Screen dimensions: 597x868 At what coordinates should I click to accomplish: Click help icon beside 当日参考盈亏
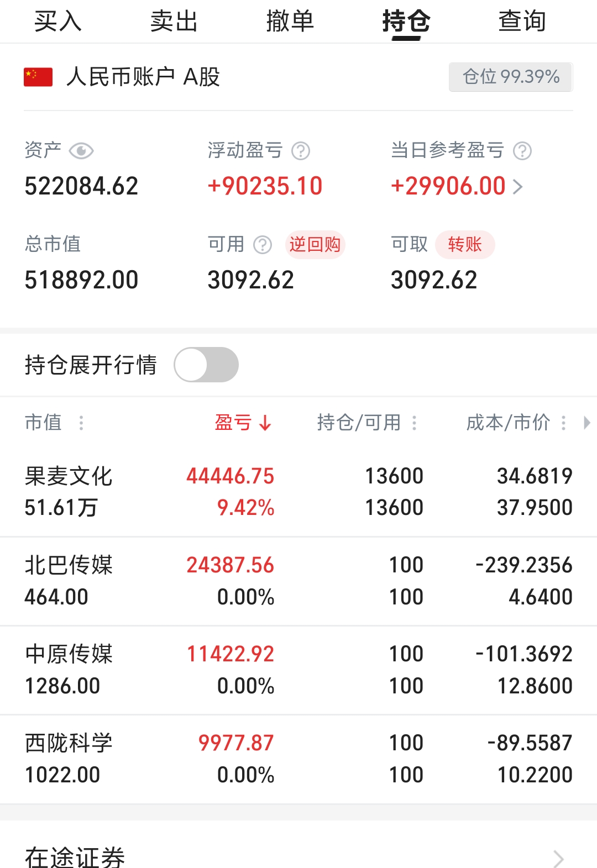coord(522,151)
